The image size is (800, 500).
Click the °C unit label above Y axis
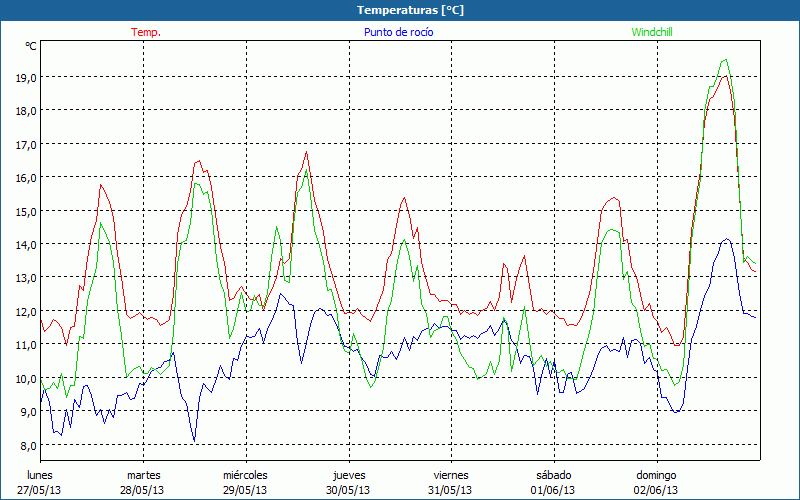[x=31, y=46]
